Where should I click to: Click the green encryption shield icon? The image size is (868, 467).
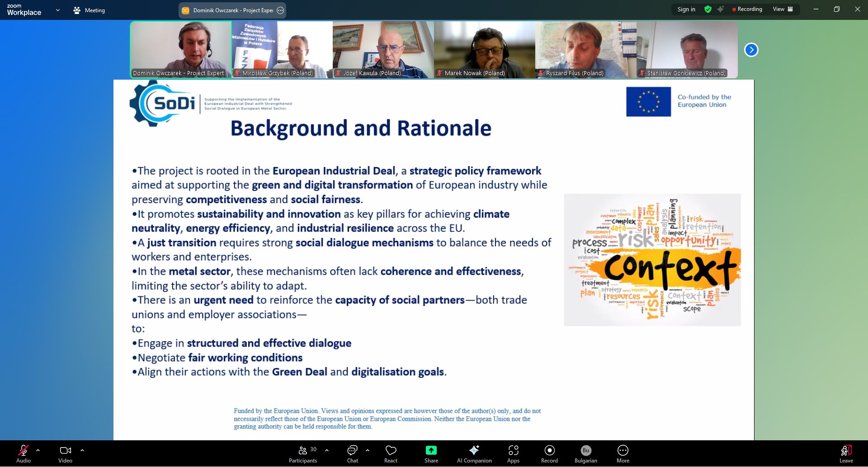(708, 9)
